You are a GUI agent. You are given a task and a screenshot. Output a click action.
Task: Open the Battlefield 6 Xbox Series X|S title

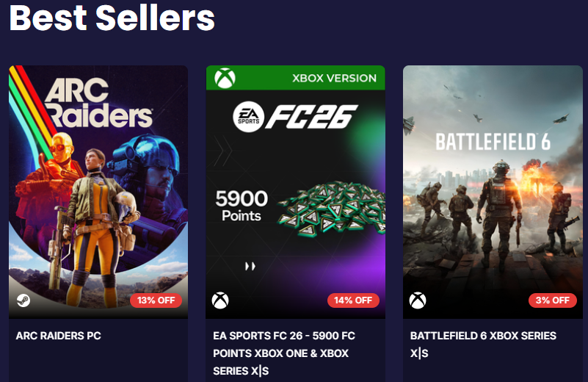[483, 345]
